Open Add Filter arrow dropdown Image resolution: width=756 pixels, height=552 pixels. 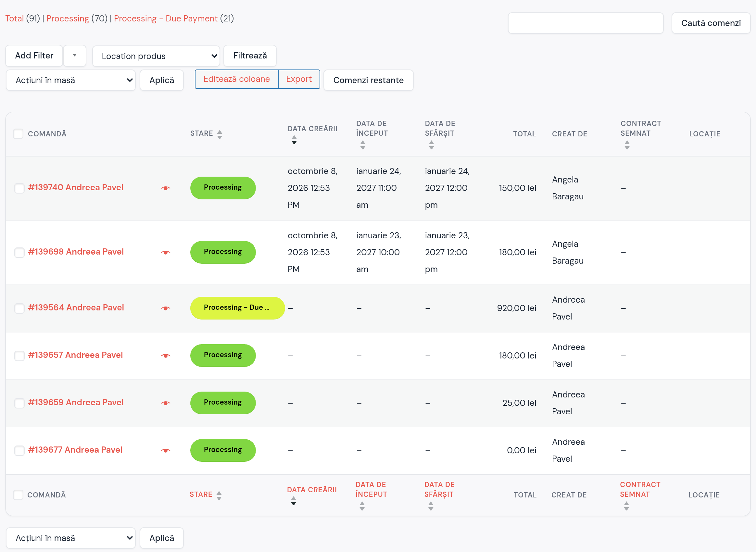click(75, 56)
